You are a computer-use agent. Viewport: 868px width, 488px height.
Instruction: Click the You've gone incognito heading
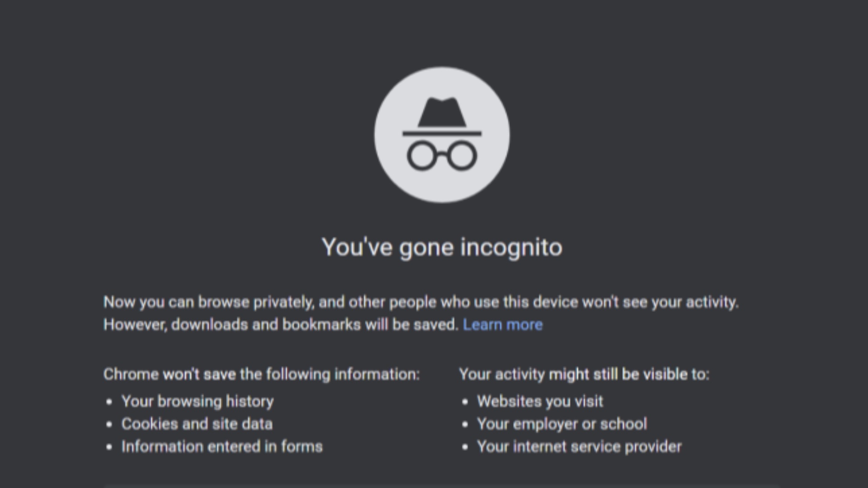(442, 247)
